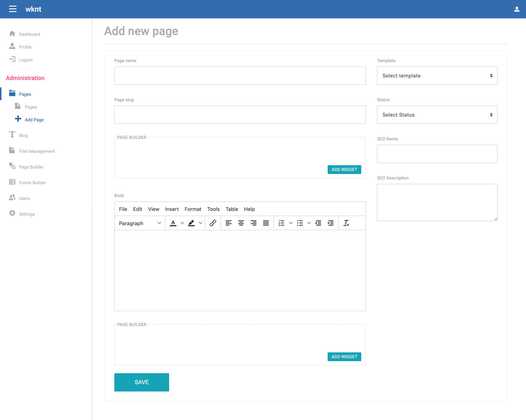Click the Page name input field

240,76
